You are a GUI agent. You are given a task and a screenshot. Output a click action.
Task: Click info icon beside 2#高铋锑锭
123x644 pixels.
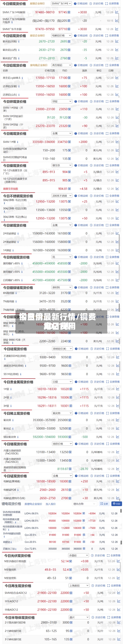point(18,242)
